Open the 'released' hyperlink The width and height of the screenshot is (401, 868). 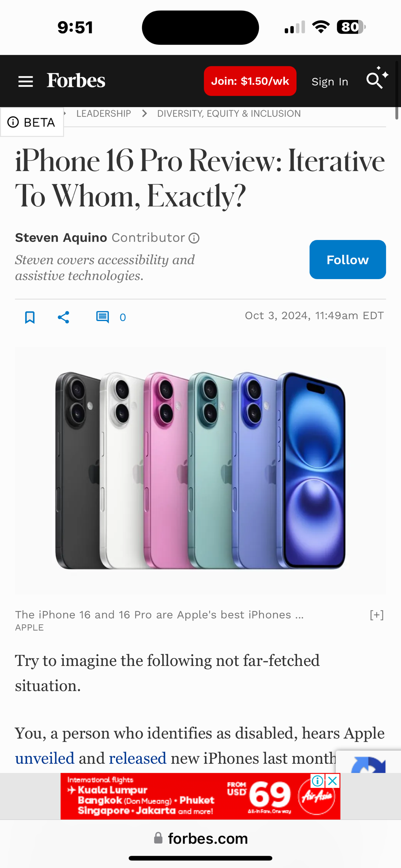point(138,758)
